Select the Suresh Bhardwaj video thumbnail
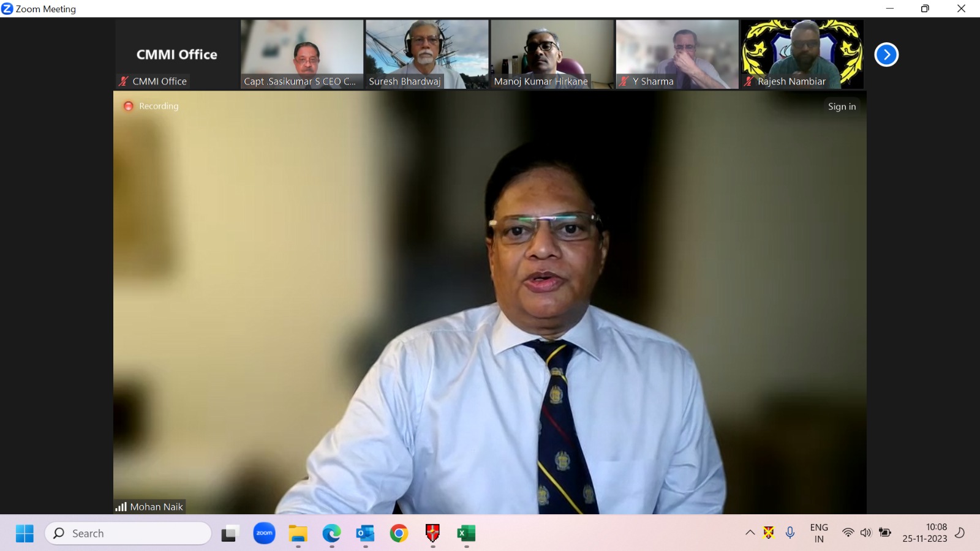This screenshot has width=980, height=551. [427, 54]
